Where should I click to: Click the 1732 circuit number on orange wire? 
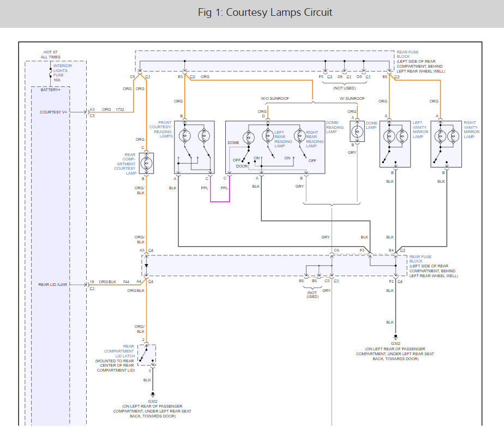click(120, 110)
